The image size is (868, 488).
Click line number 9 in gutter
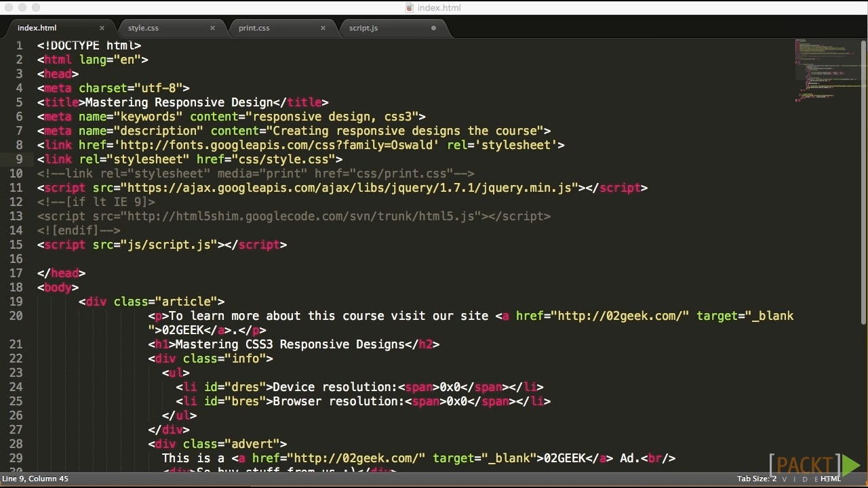pyautogui.click(x=20, y=159)
